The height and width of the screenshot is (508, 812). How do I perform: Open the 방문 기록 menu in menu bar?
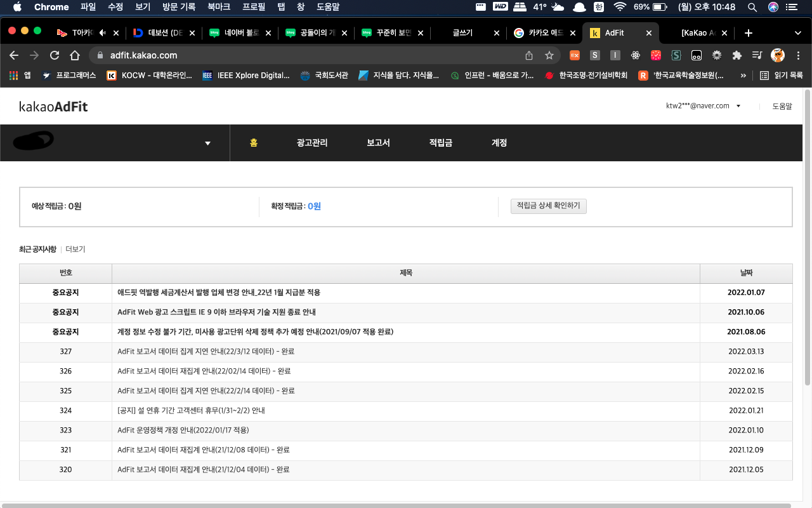(179, 7)
